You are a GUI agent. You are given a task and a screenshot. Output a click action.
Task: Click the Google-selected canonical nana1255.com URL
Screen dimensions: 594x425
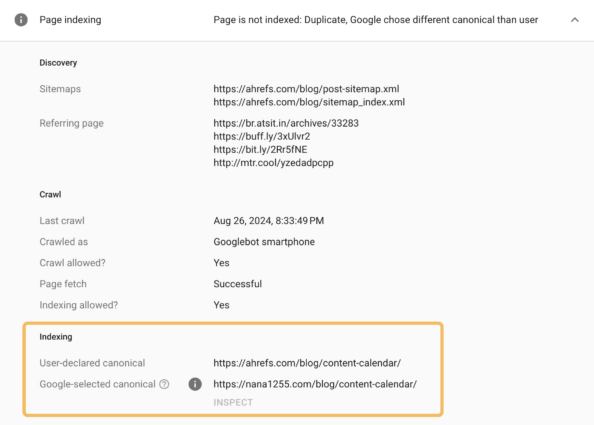click(x=315, y=384)
